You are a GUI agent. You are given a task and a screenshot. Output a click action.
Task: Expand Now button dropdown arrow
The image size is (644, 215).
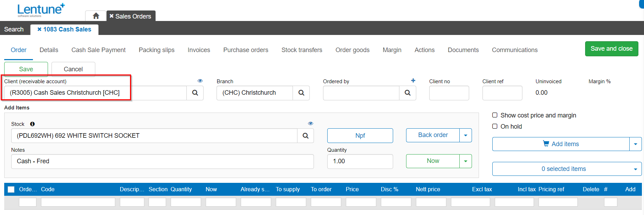466,161
